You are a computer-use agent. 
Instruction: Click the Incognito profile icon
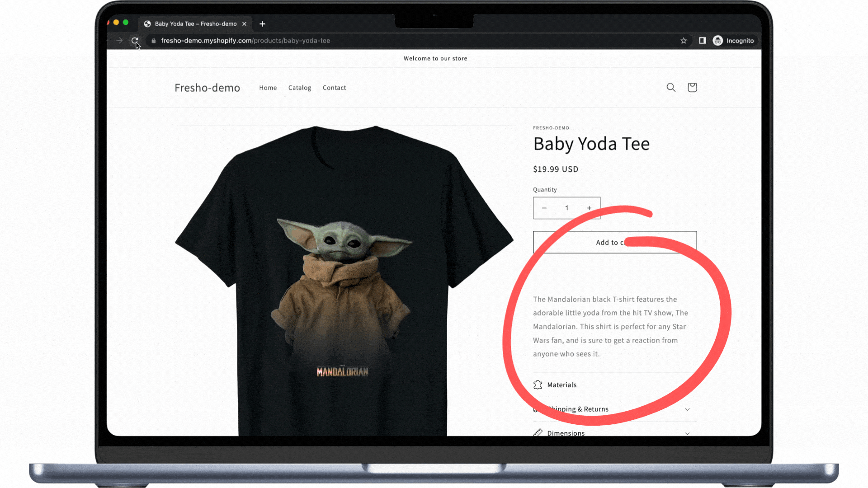point(718,41)
